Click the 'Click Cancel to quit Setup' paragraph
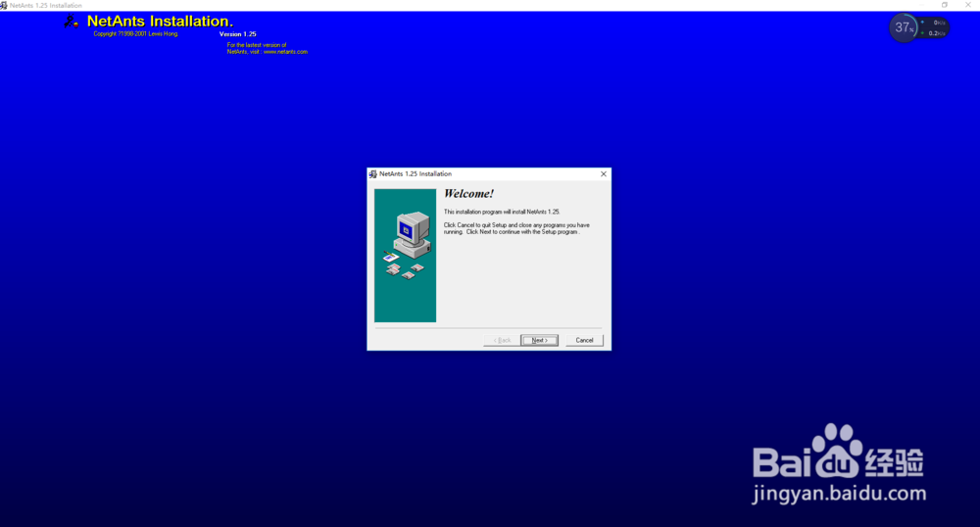The width and height of the screenshot is (980, 527). [x=516, y=228]
